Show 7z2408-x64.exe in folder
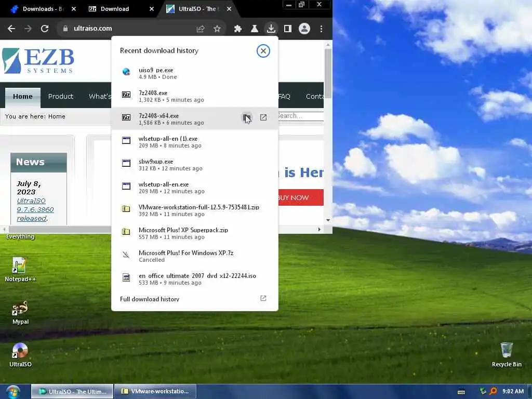 tap(247, 117)
